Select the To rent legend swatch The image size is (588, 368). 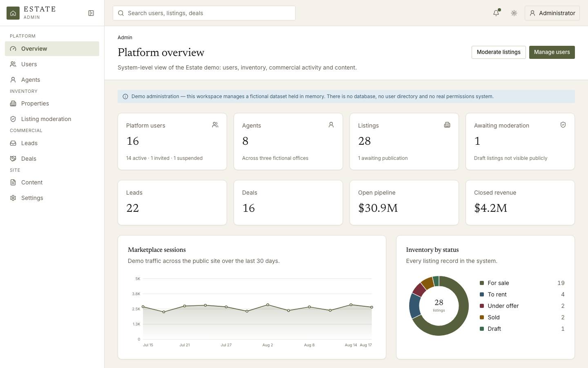(x=482, y=294)
